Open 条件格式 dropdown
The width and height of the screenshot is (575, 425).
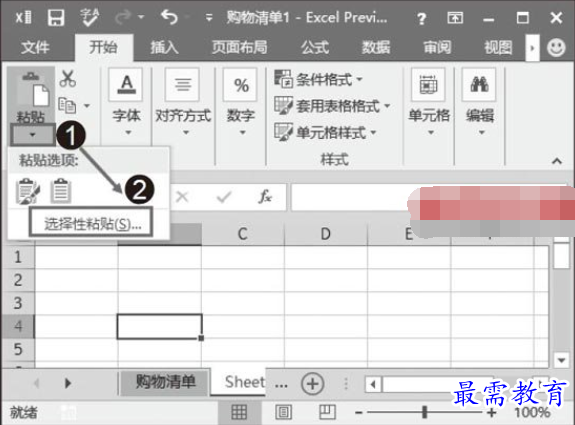coord(318,79)
